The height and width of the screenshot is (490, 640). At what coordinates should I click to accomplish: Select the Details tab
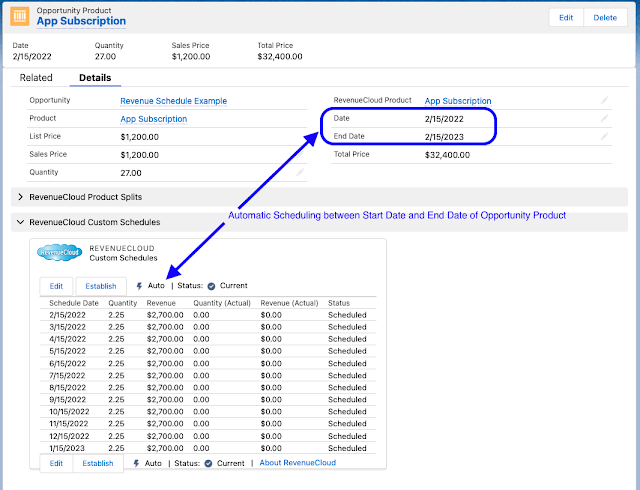pos(95,78)
